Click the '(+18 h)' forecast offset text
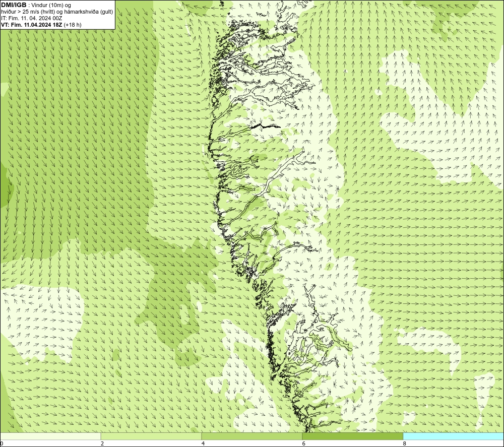 [73, 25]
